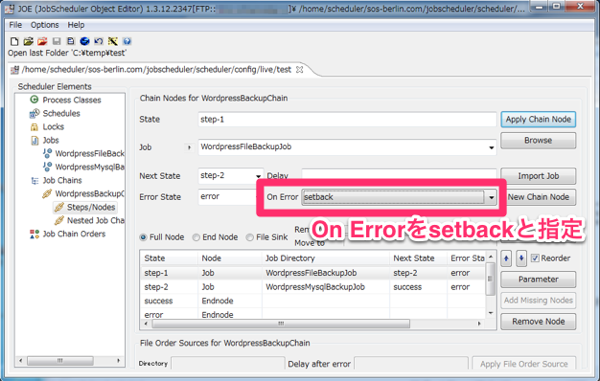Viewport: 600px width, 381px height.
Task: Open the On Error setback dropdown
Action: [491, 197]
